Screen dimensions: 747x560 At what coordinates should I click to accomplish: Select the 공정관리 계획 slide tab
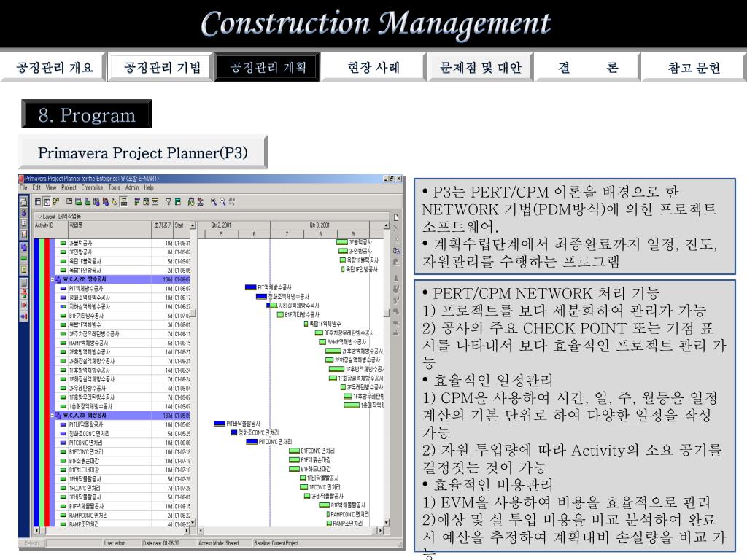click(267, 67)
